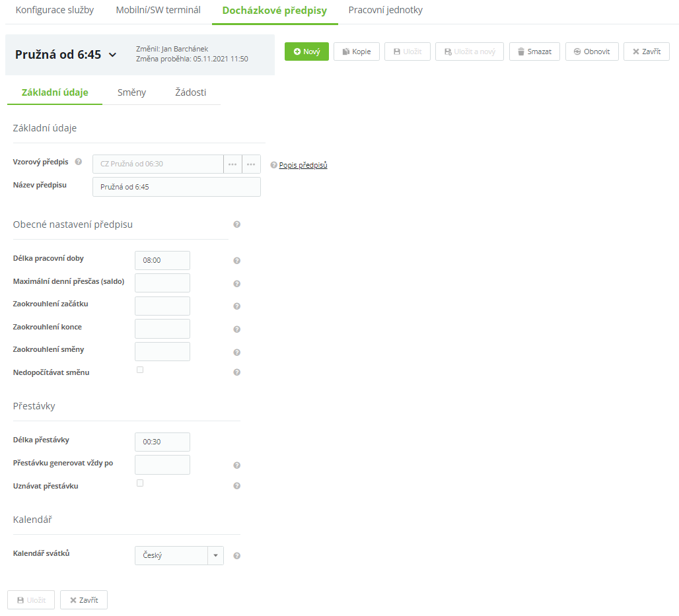Click help icon for Přestávku generovat vždy po
The width and height of the screenshot is (679, 616).
click(x=237, y=465)
